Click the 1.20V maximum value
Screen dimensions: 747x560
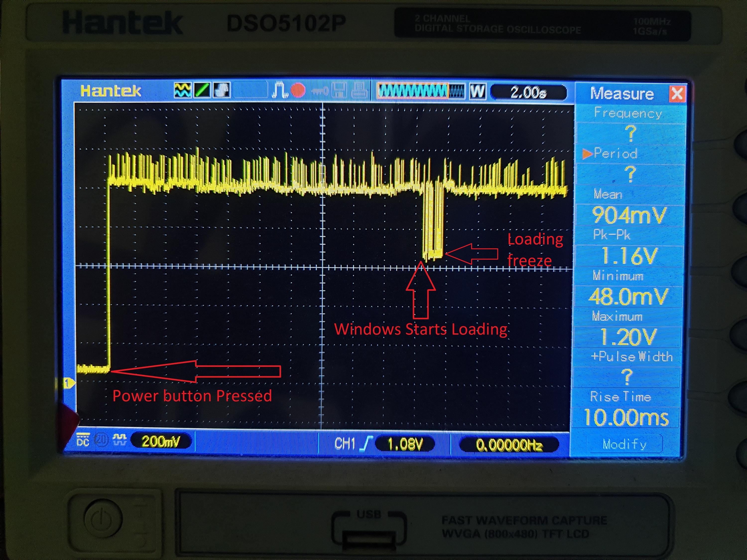[628, 337]
